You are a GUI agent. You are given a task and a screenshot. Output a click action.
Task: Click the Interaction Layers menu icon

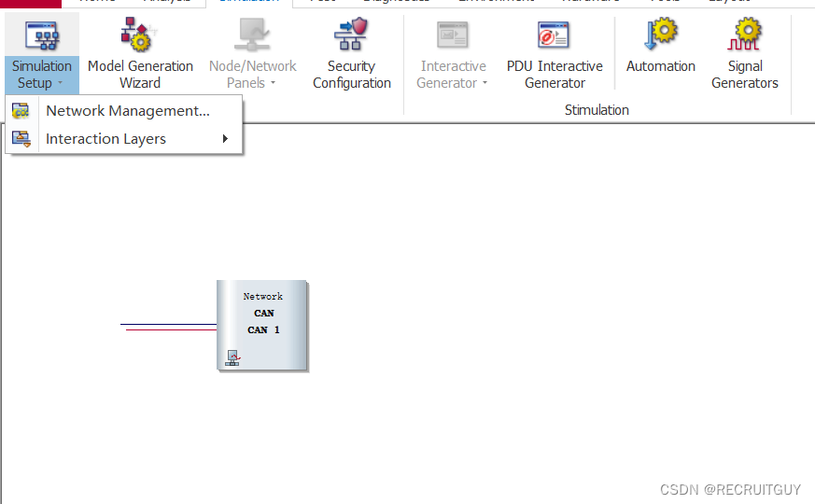(x=21, y=139)
